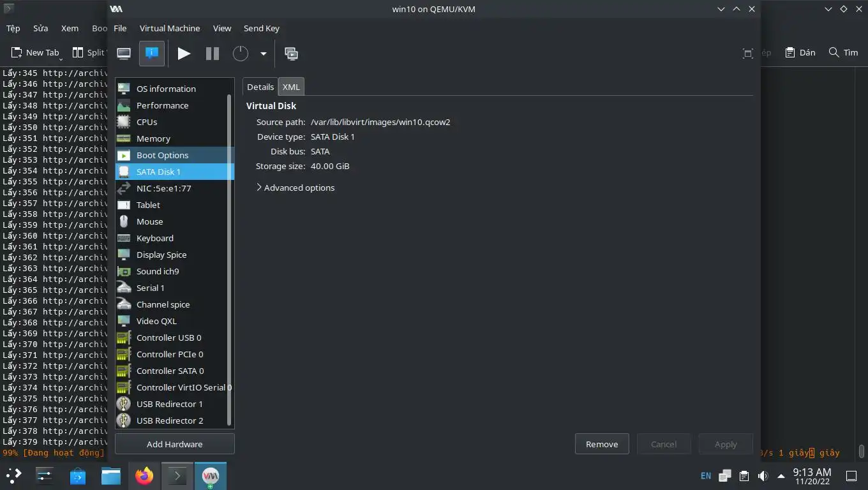
Task: Select Mouse device entry
Action: [x=174, y=221]
